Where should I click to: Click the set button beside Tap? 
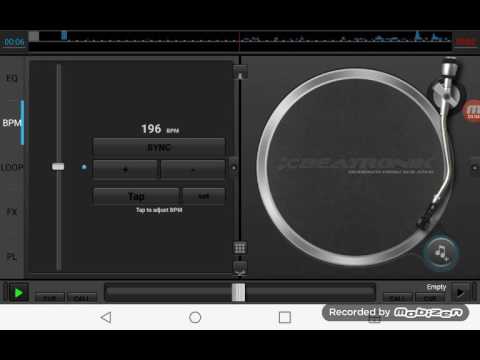pyautogui.click(x=204, y=196)
